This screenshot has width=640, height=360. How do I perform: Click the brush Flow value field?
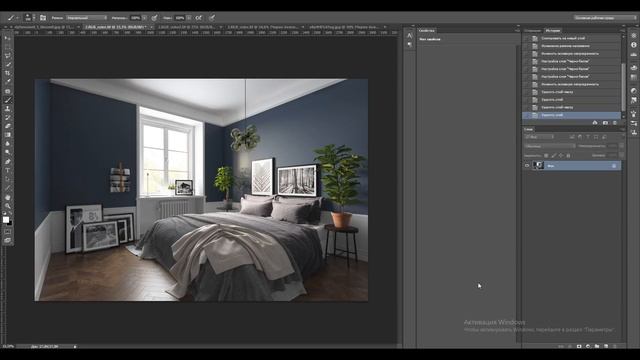pyautogui.click(x=180, y=18)
